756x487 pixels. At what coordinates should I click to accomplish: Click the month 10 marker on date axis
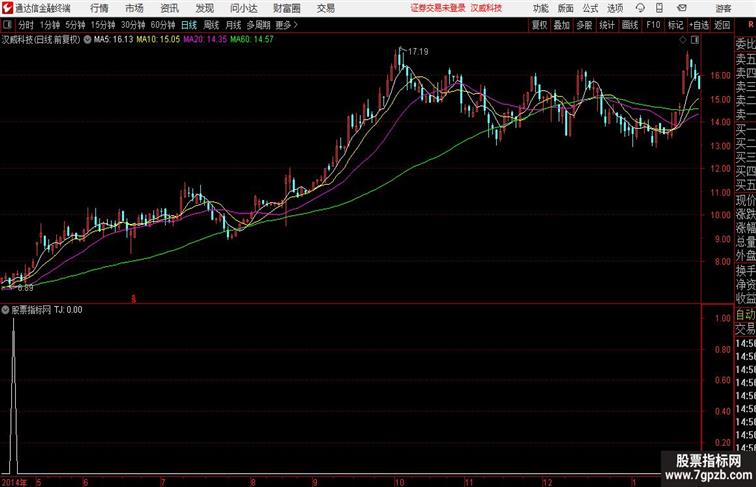point(399,482)
